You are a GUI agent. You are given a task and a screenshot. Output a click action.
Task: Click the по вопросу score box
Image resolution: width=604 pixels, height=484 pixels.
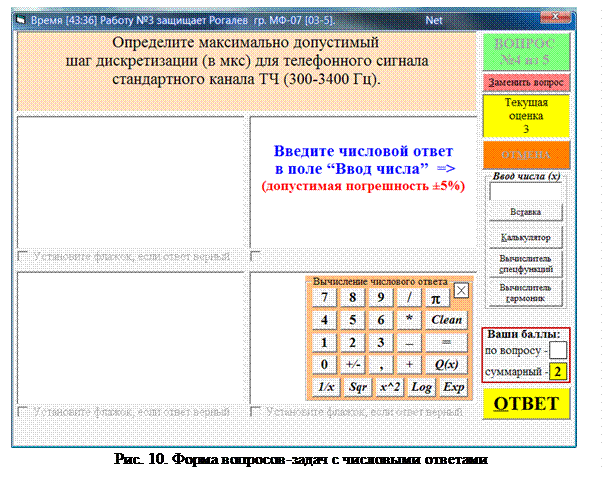point(558,350)
